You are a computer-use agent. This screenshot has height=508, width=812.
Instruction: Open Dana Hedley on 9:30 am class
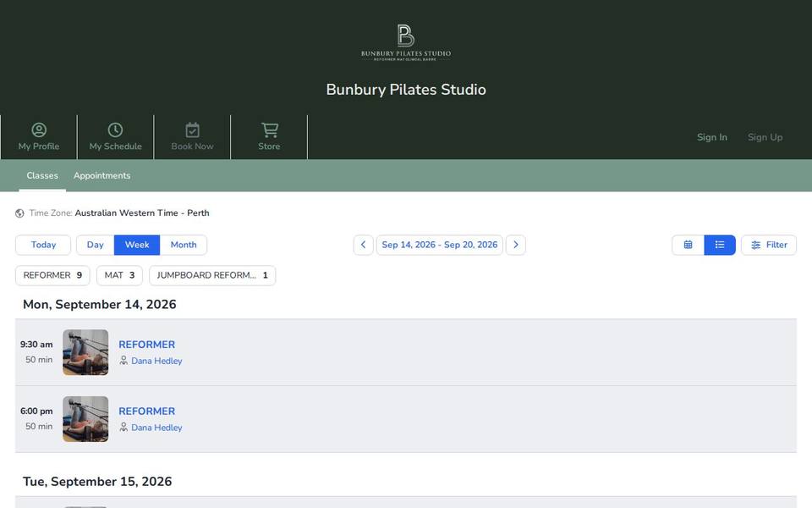coord(156,361)
